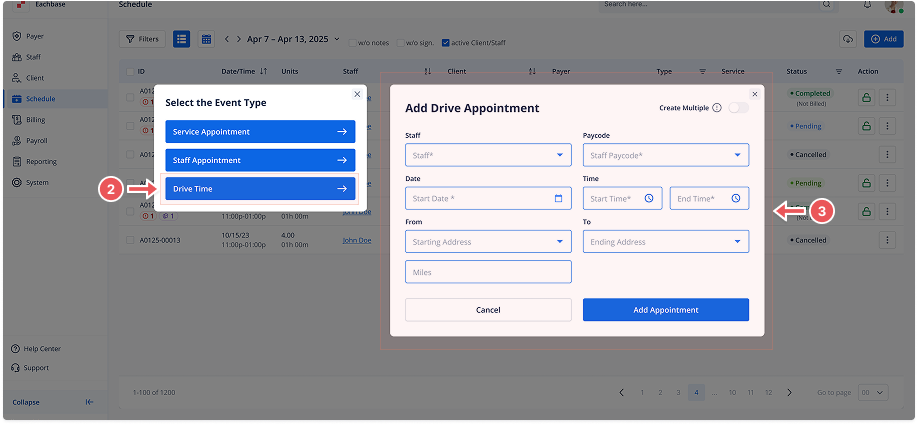Click the clock icon in End Time field
The height and width of the screenshot is (425, 918).
pyautogui.click(x=735, y=198)
